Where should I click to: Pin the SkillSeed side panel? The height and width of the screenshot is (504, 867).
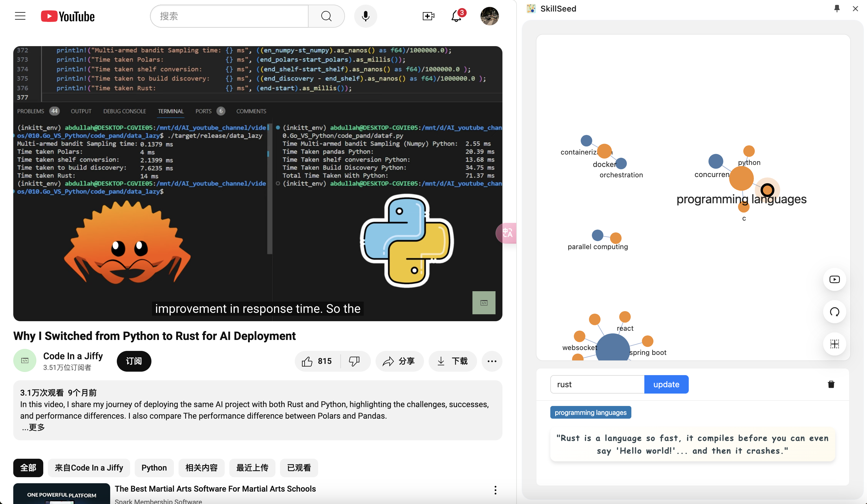tap(837, 9)
